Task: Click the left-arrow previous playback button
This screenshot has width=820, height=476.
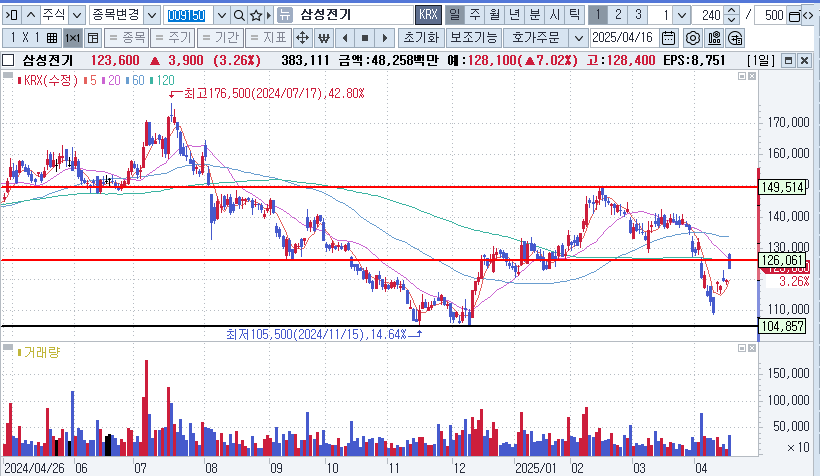Action: point(345,38)
